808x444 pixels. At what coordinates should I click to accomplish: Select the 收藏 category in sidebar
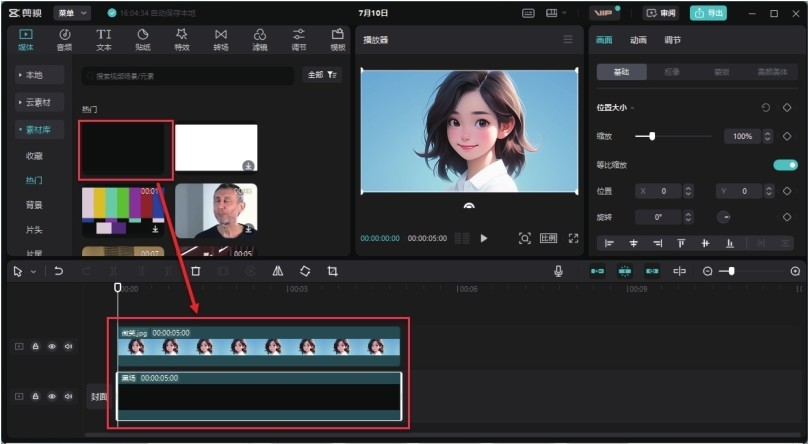coord(34,156)
